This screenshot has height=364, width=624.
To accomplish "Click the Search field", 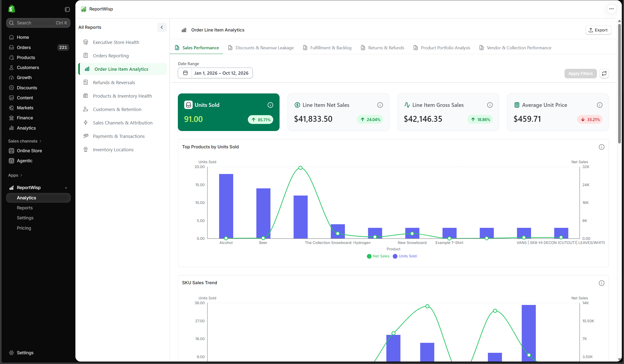I will click(x=38, y=23).
